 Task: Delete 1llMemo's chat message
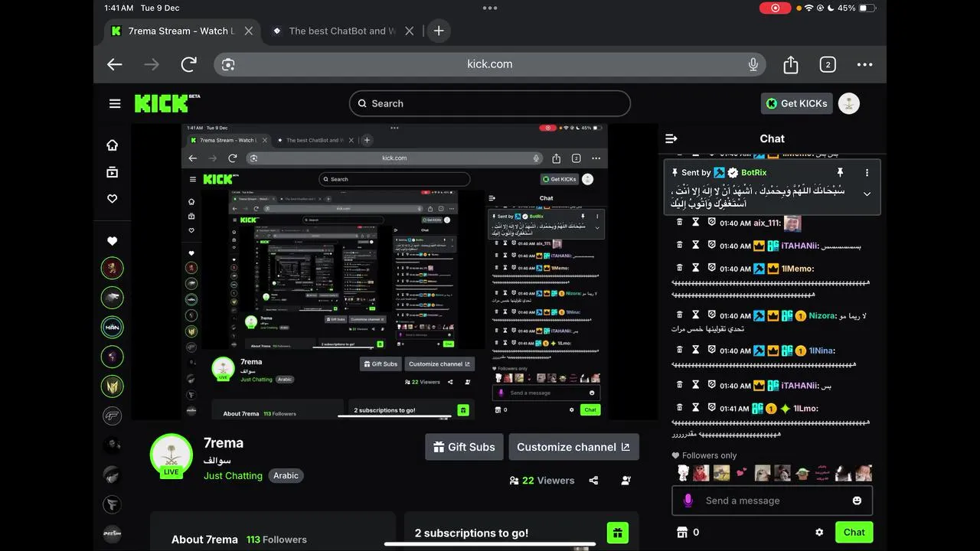[x=679, y=268]
